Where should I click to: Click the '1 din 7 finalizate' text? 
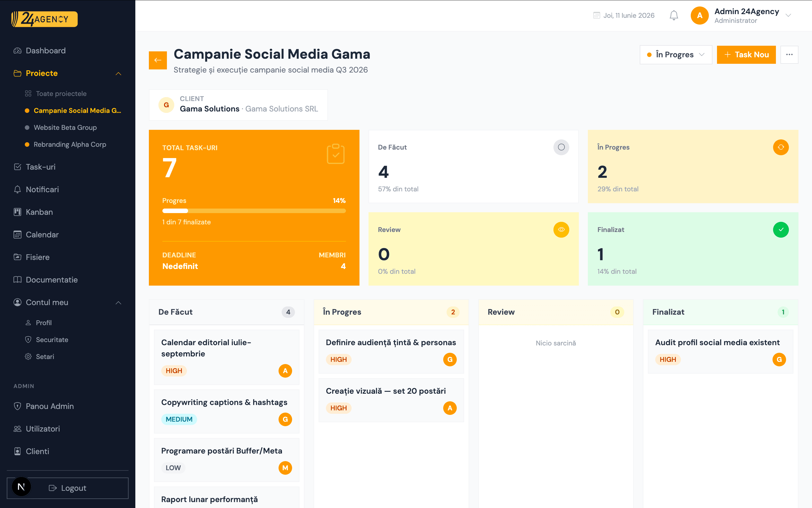(x=187, y=222)
